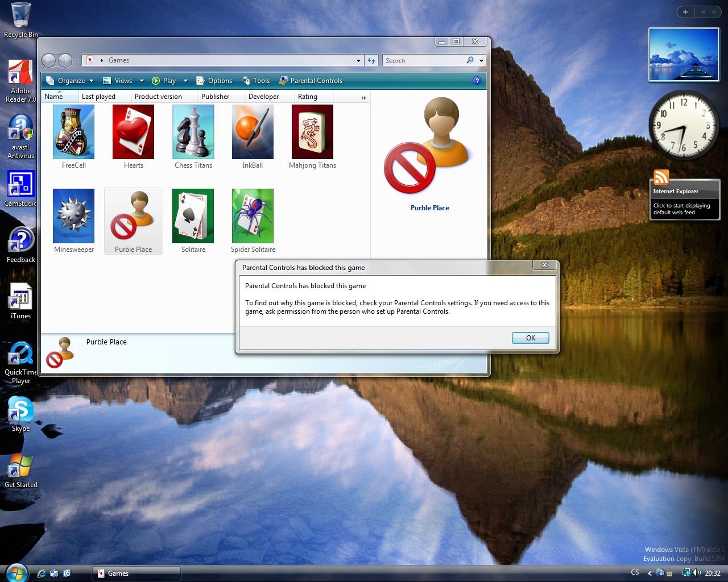Click the Back navigation arrow in Games window
The width and height of the screenshot is (728, 582).
(49, 60)
